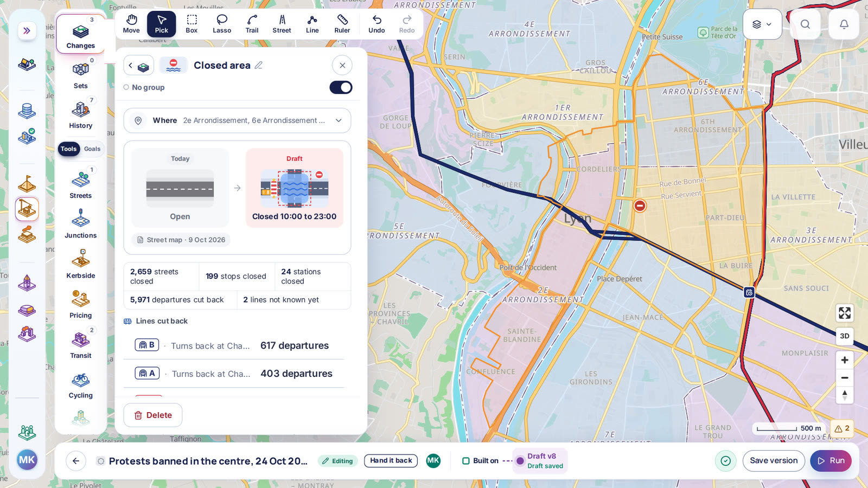Open line B turns back row
868x488 pixels.
click(234, 345)
